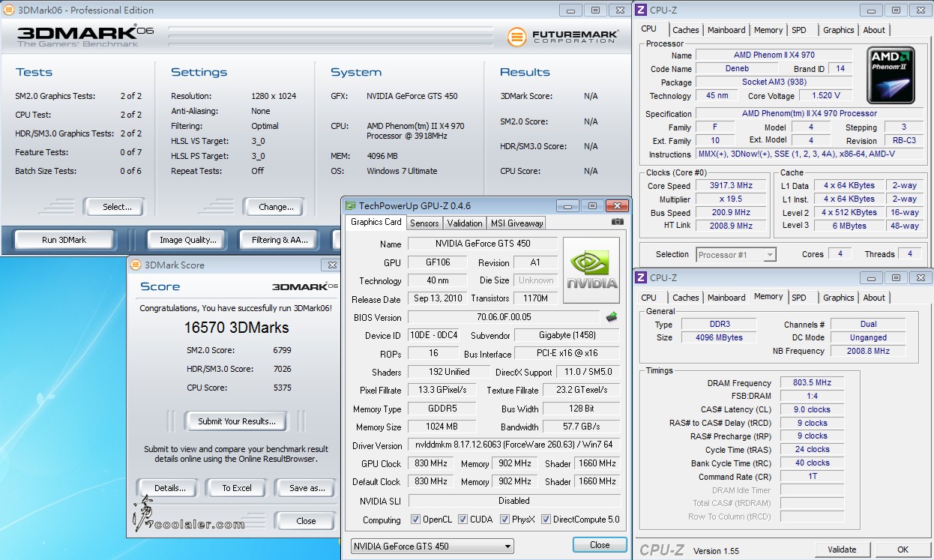Screen dimensions: 934x560
Task: Toggle the CUDA checkbox
Action: [x=463, y=520]
